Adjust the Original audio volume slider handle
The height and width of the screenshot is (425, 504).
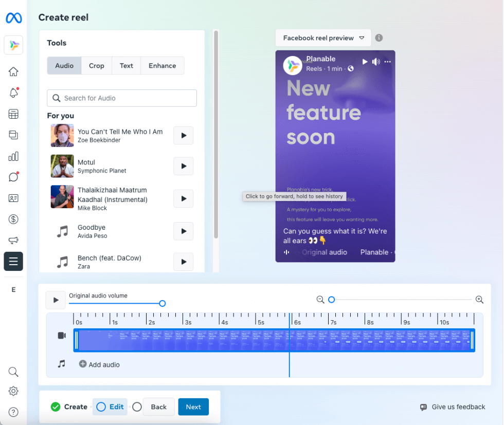click(162, 304)
